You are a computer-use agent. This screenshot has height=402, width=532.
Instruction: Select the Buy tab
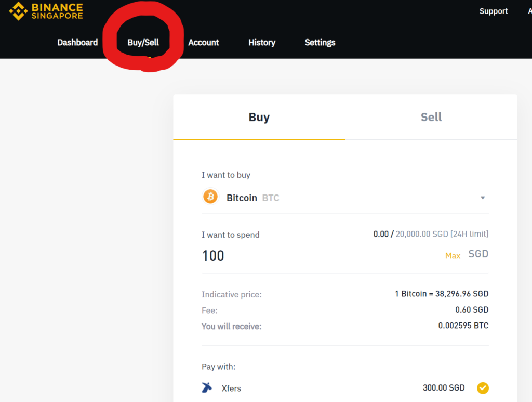259,117
